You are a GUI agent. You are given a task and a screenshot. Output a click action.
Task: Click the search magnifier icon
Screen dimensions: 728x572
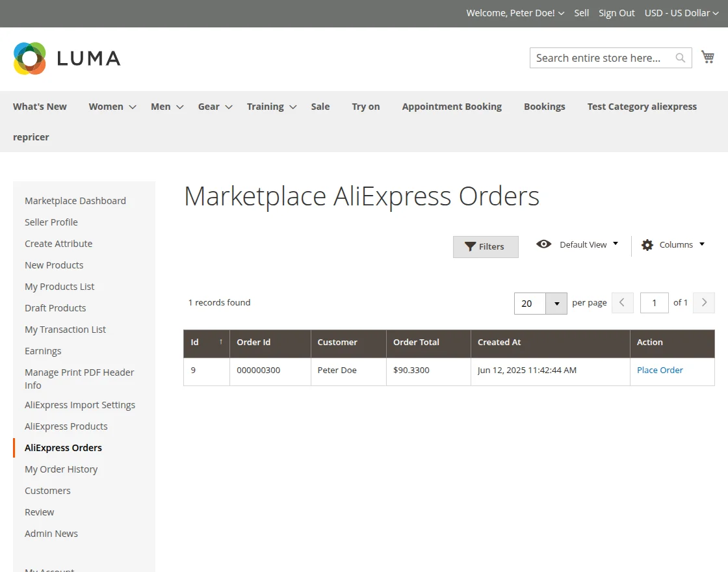click(680, 58)
